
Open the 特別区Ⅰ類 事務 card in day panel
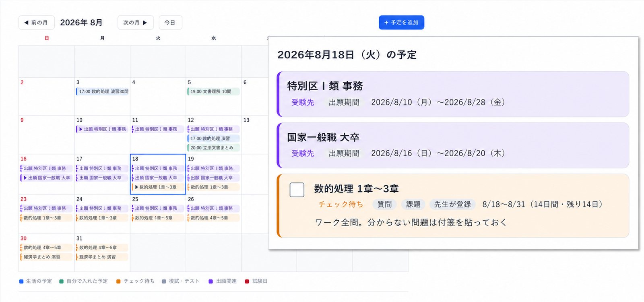tap(453, 94)
